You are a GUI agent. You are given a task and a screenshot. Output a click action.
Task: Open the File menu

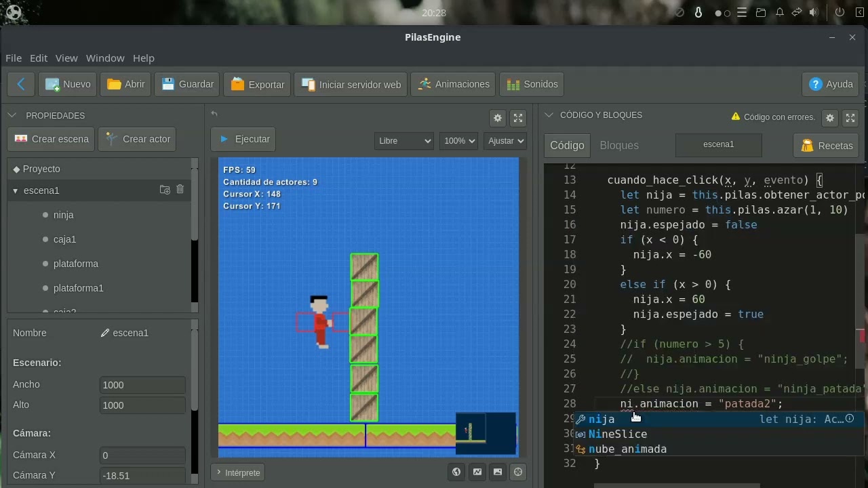pyautogui.click(x=14, y=58)
